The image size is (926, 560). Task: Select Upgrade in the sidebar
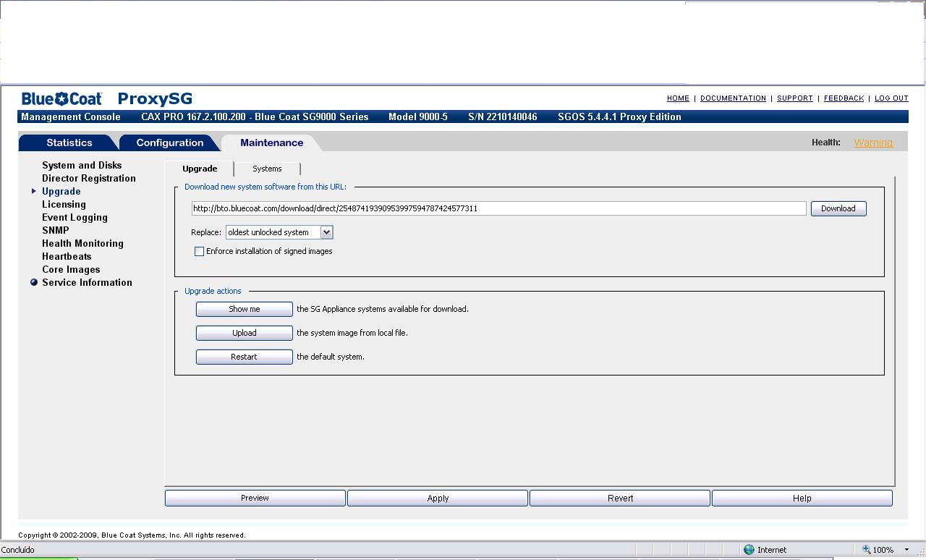click(x=61, y=191)
